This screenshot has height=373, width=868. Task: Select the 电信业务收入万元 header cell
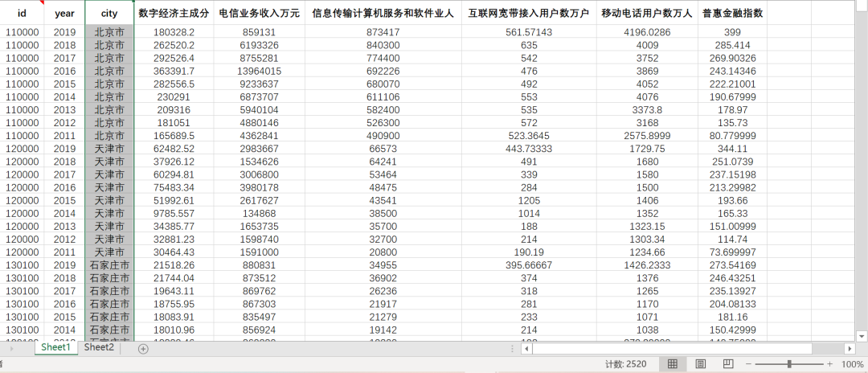[x=260, y=14]
